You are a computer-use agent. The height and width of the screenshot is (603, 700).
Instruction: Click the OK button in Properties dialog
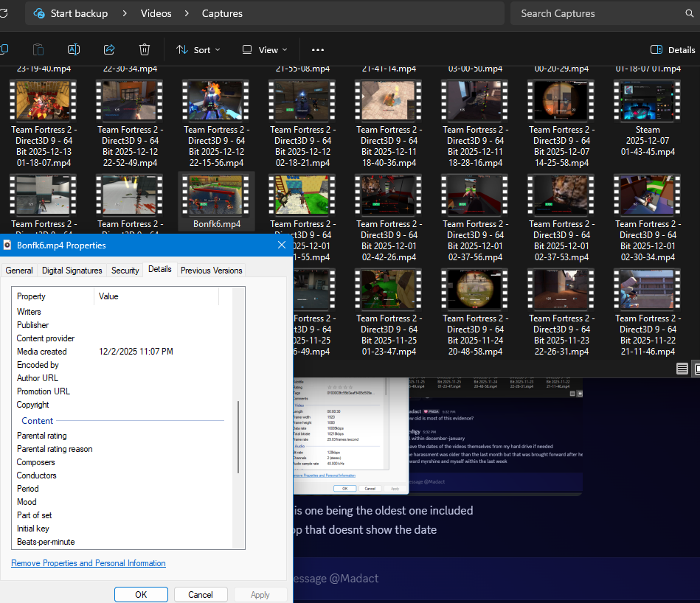pyautogui.click(x=141, y=594)
